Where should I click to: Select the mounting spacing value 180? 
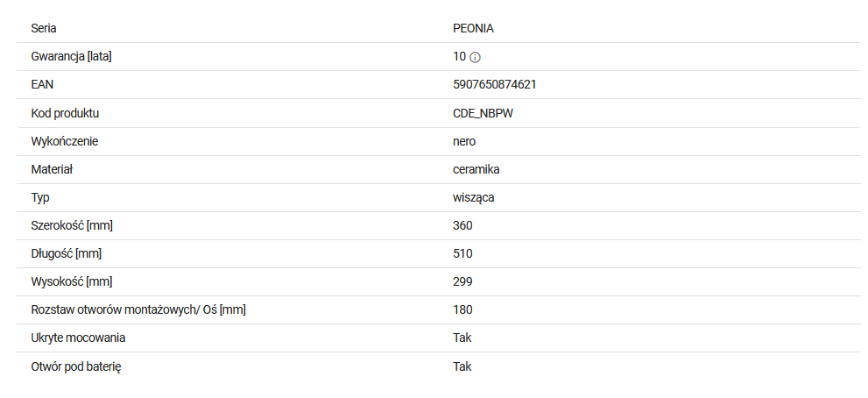pos(462,309)
